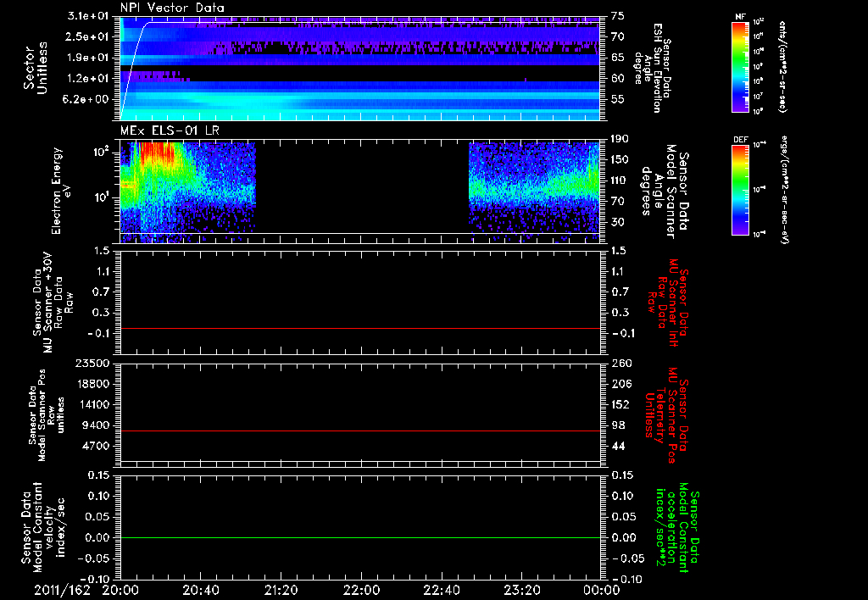Click the 44 telemetry tick label
Viewport: 868px width, 600px height.
click(618, 446)
